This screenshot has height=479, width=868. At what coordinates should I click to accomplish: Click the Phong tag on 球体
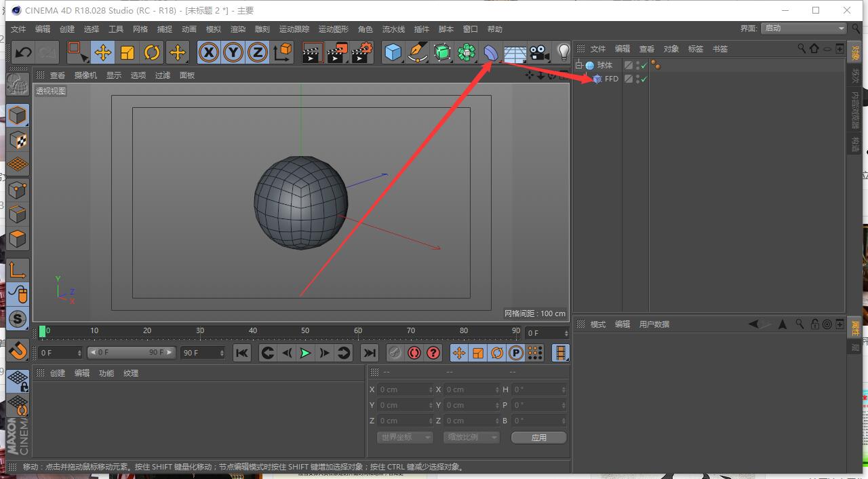[656, 65]
